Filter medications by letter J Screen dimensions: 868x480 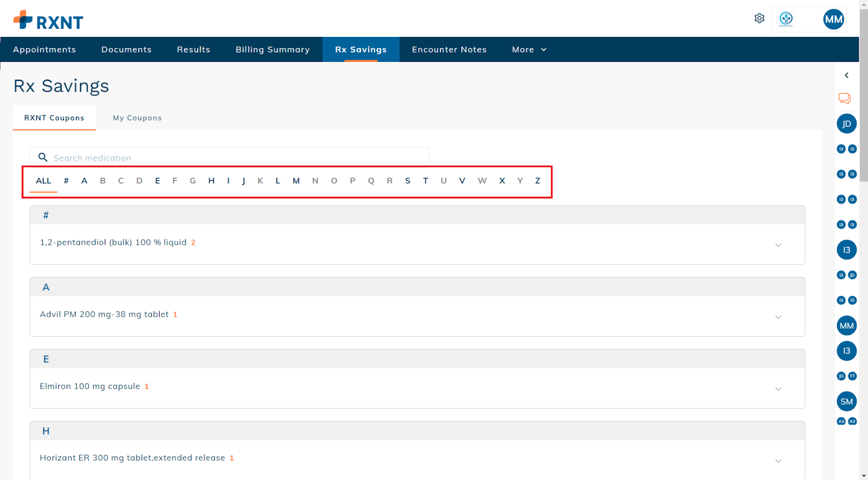click(x=244, y=181)
